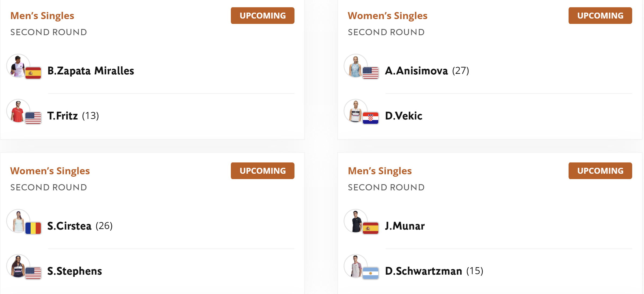The width and height of the screenshot is (644, 294).
Task: Open the S.Cirstea player name link
Action: click(69, 226)
